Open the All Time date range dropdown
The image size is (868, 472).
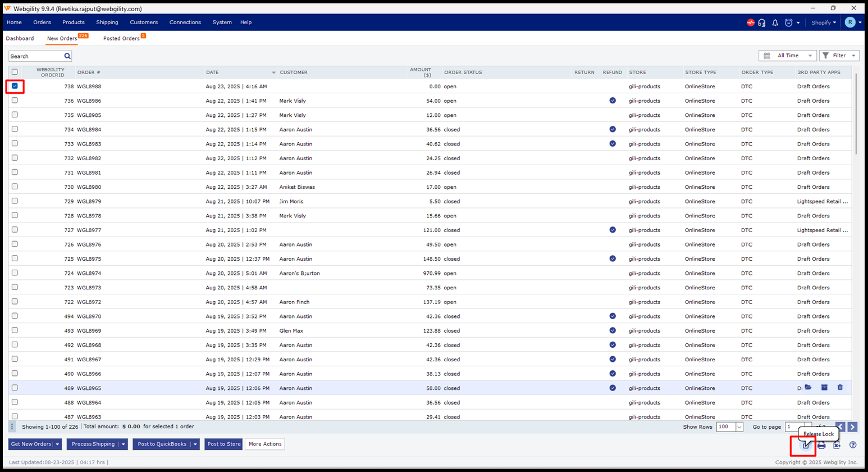[787, 56]
